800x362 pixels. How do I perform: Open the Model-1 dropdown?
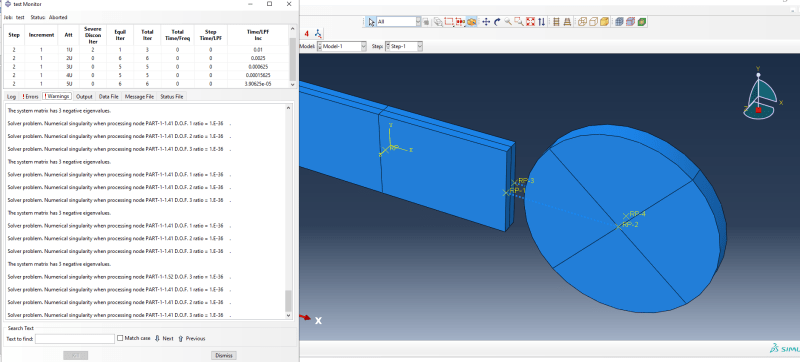click(342, 46)
